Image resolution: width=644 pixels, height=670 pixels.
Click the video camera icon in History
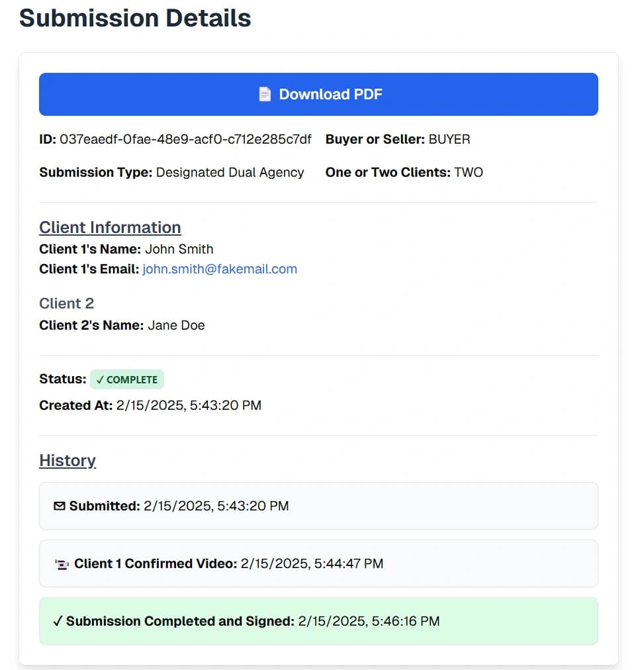62,564
